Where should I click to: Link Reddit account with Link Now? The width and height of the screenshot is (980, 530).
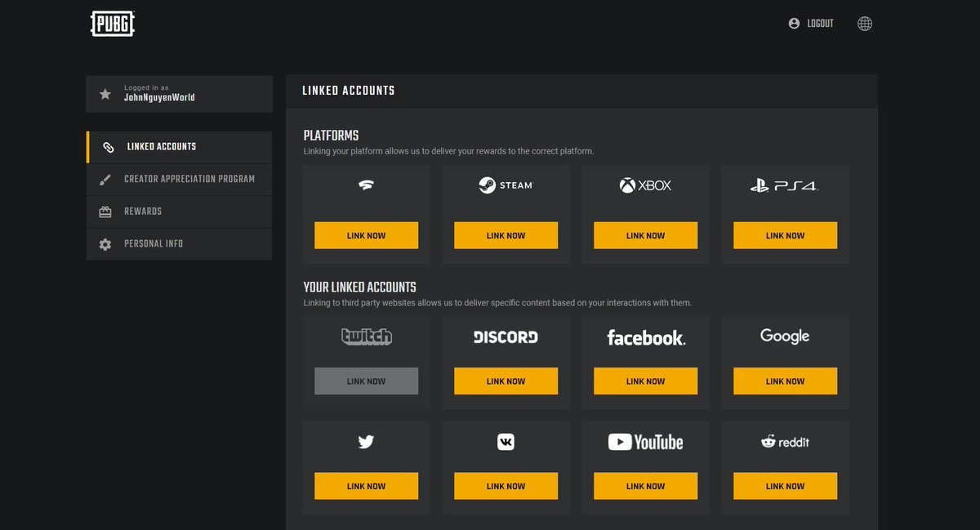pyautogui.click(x=785, y=486)
